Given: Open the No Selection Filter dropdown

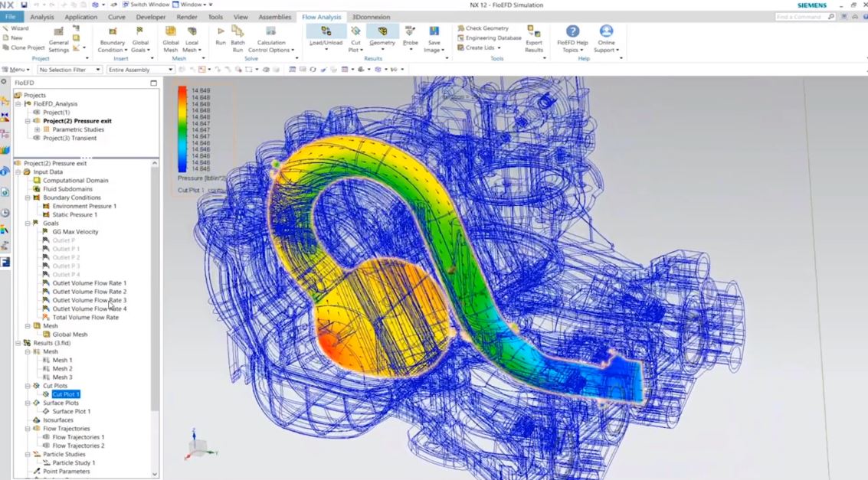Looking at the screenshot, I should (70, 70).
